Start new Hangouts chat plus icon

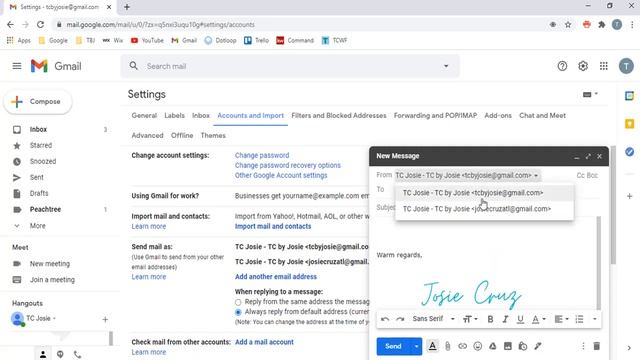click(105, 319)
